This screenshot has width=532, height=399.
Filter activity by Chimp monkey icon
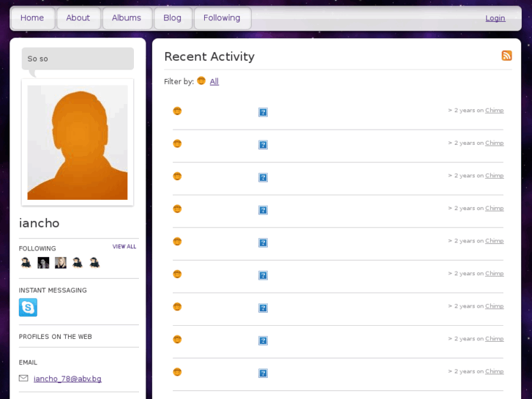point(201,81)
